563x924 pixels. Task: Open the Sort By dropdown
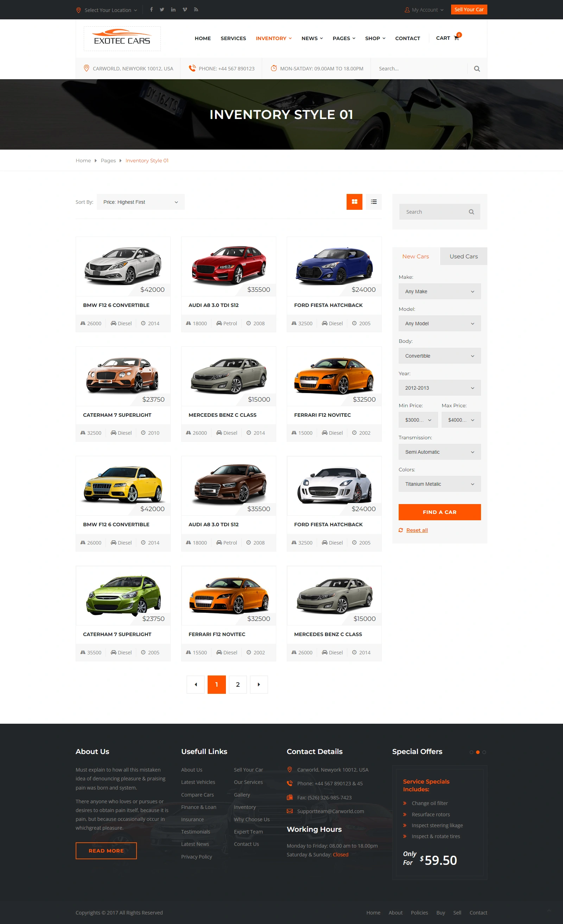pyautogui.click(x=140, y=202)
